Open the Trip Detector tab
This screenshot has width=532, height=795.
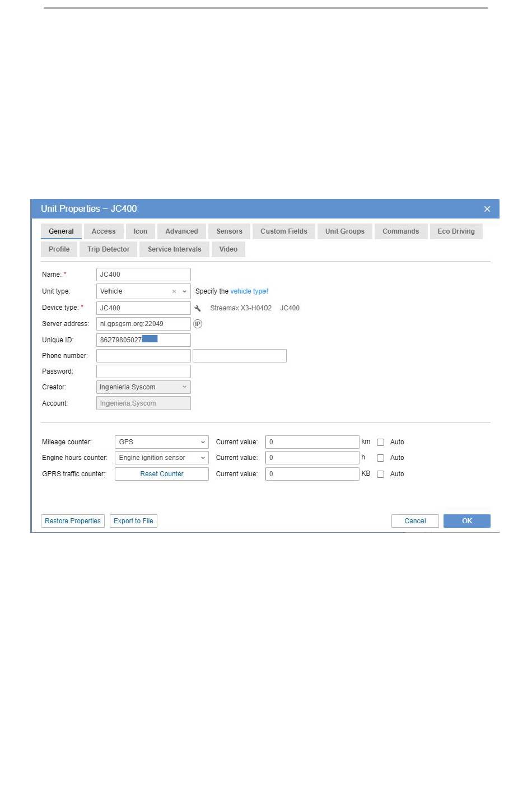(x=108, y=249)
